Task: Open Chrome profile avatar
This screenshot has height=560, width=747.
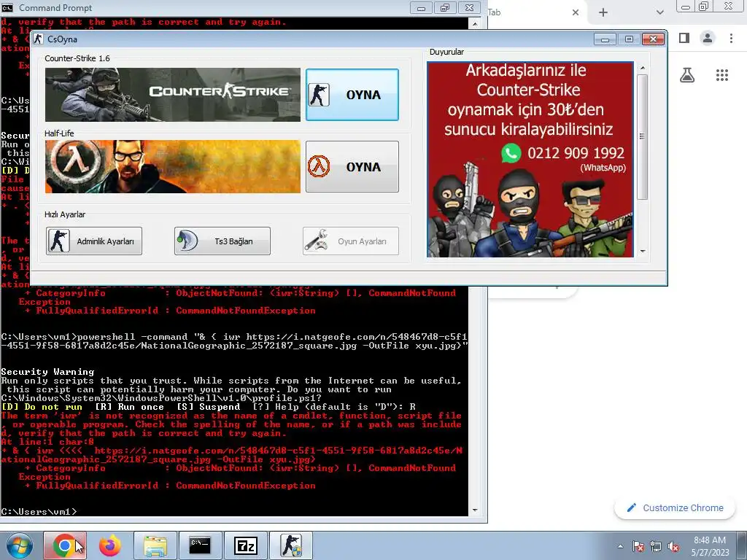Action: pos(708,38)
